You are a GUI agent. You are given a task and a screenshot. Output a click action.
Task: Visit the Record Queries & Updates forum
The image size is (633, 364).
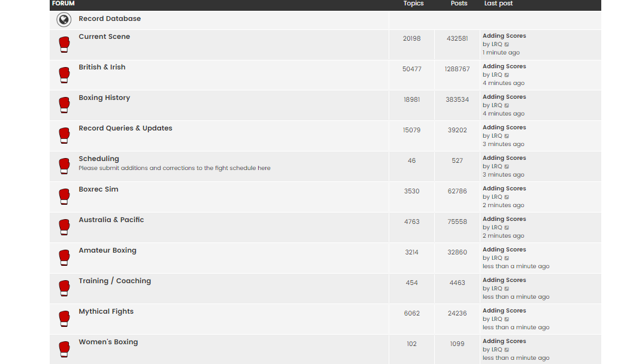[x=126, y=128]
